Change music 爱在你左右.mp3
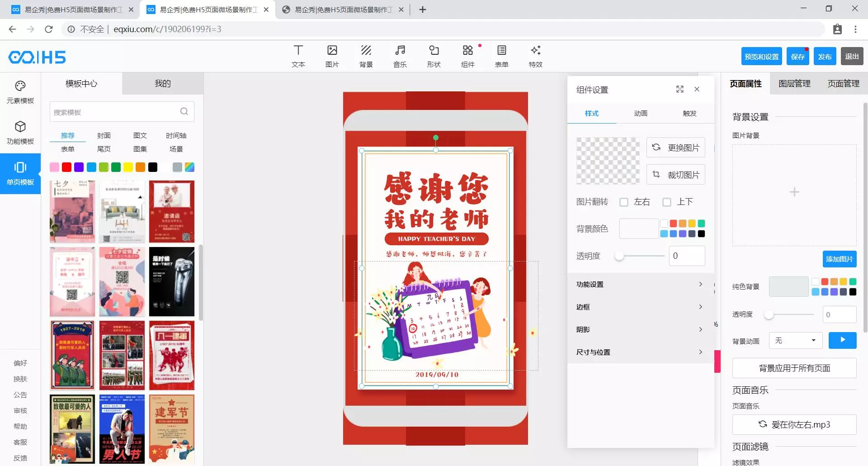 click(x=794, y=424)
